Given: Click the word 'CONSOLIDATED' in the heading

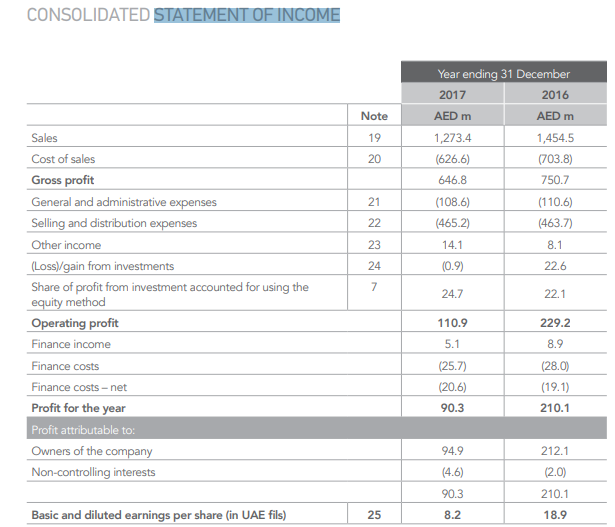Looking at the screenshot, I should 88,16.
